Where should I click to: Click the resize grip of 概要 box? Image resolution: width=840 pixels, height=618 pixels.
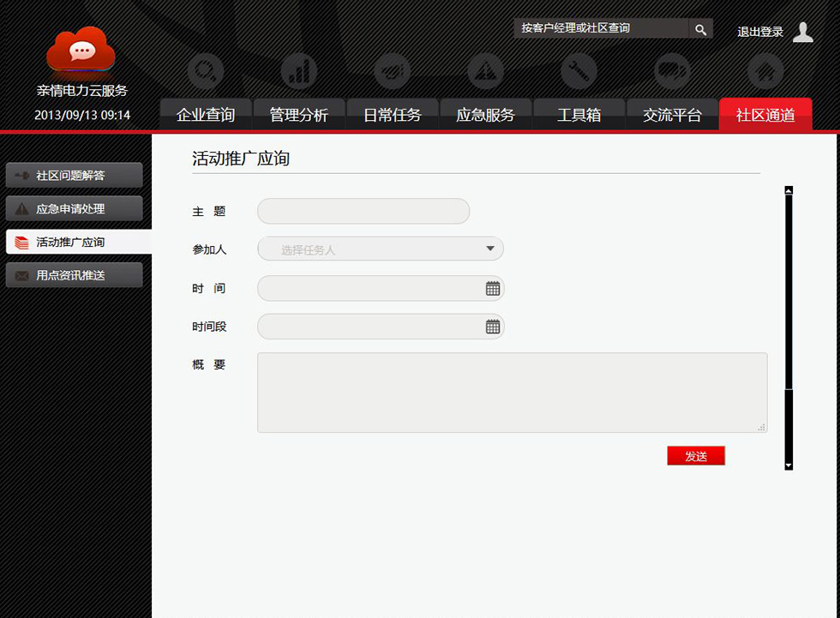coord(761,427)
